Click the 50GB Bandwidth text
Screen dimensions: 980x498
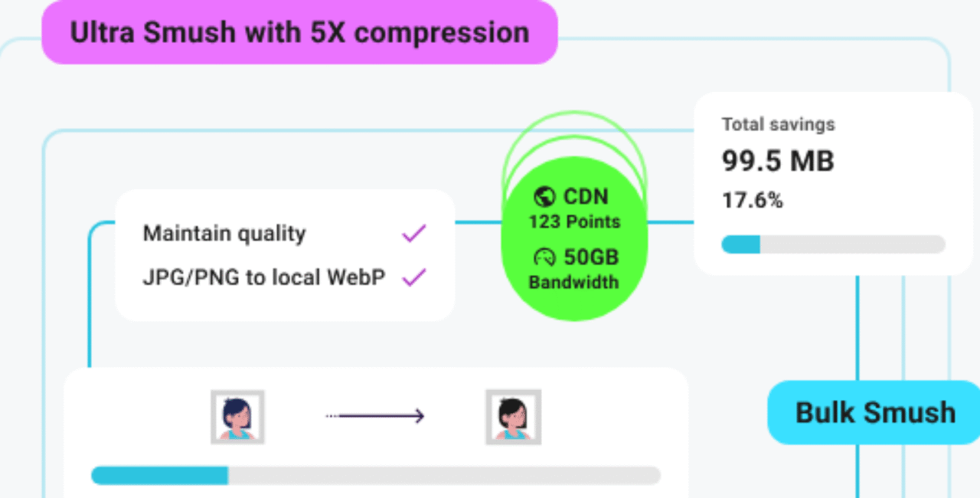(574, 269)
